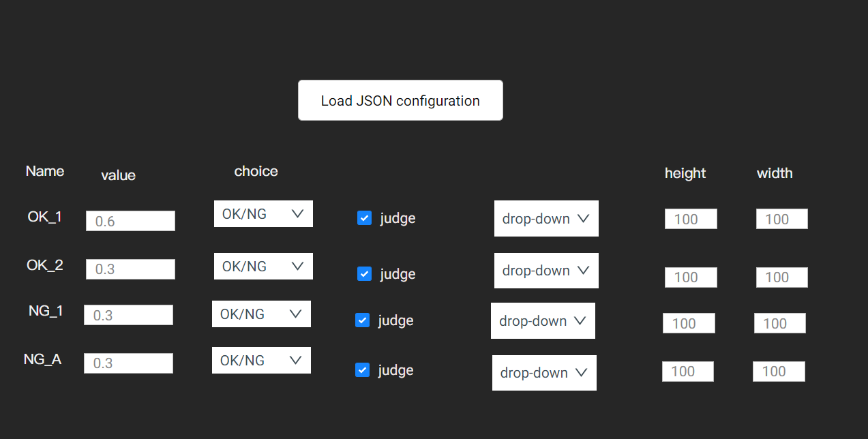This screenshot has height=439, width=868.
Task: Open the OK/NG dropdown for NG_A
Action: click(x=261, y=360)
